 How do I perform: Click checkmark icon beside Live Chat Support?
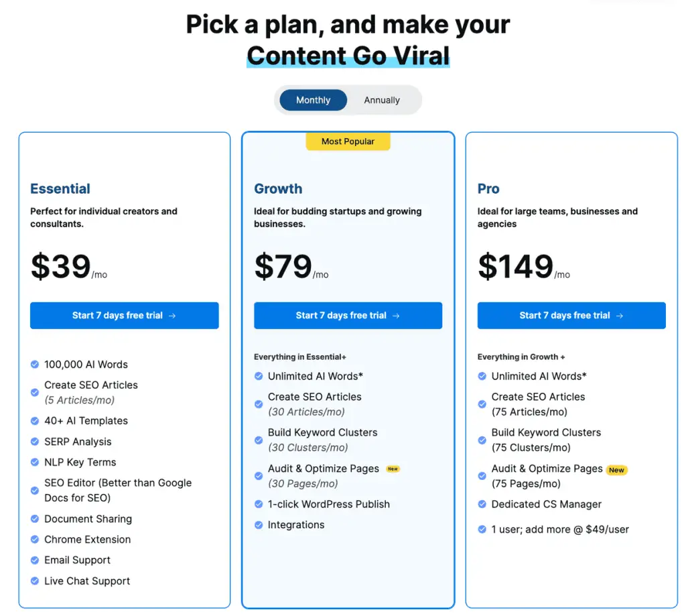click(x=35, y=581)
